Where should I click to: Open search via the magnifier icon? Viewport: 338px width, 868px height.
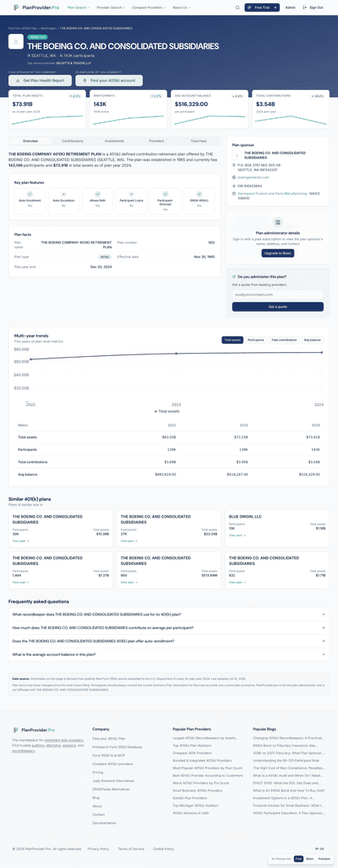pyautogui.click(x=237, y=8)
